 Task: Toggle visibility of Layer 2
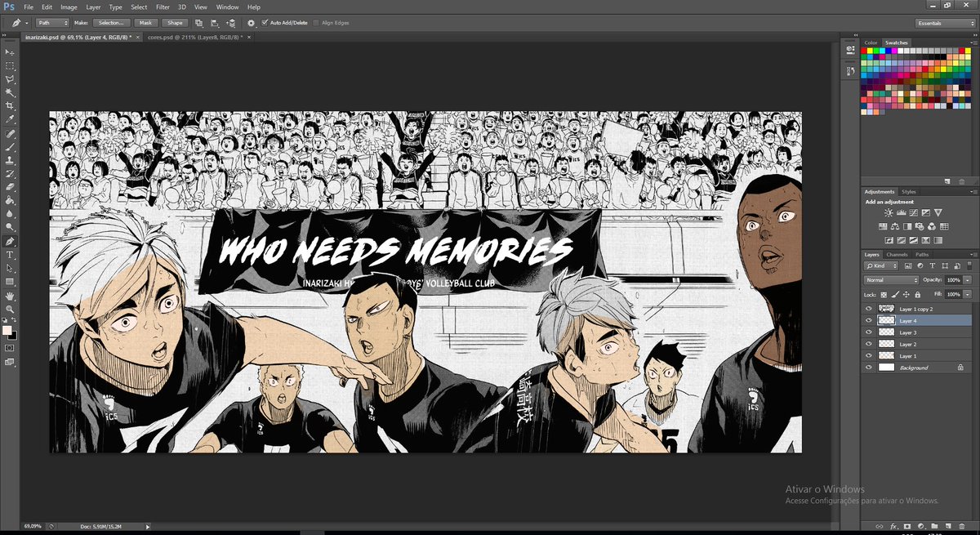(869, 345)
